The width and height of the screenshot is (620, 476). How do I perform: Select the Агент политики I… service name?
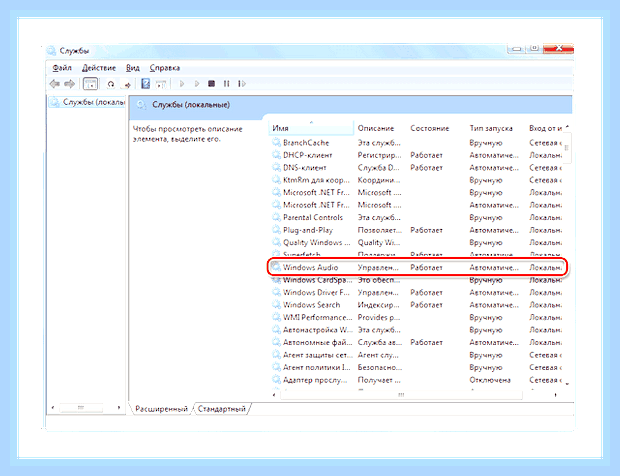[317, 367]
